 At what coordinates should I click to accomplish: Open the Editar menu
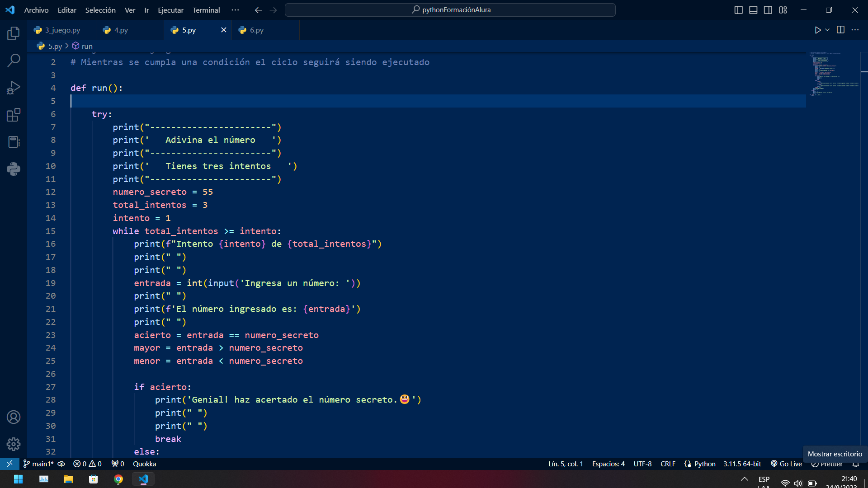point(67,10)
